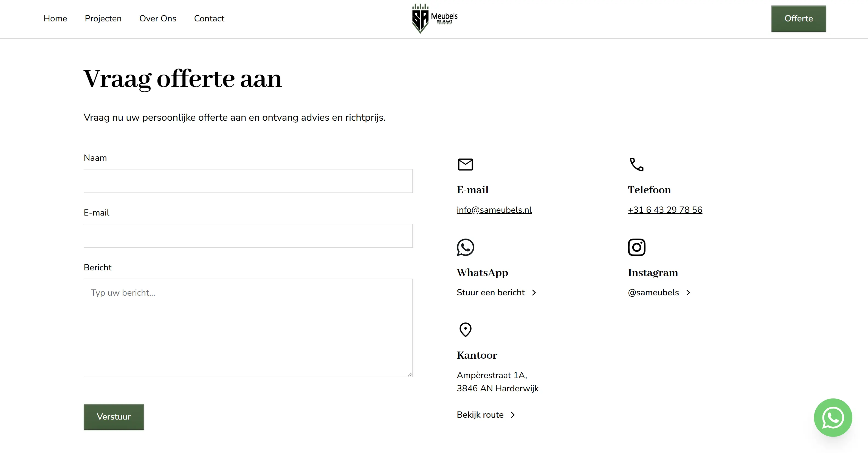Click the telephone handset icon

pos(636,164)
